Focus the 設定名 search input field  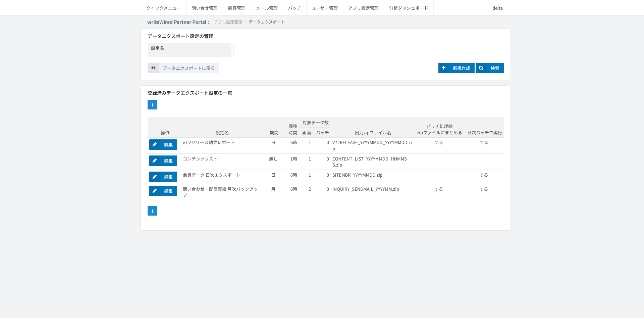click(368, 50)
